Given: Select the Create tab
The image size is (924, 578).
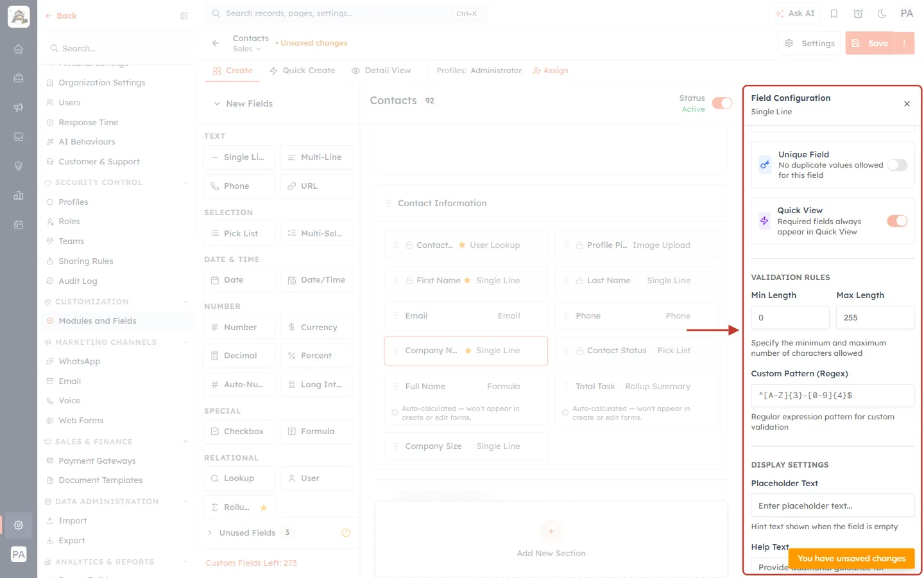Looking at the screenshot, I should click(233, 71).
